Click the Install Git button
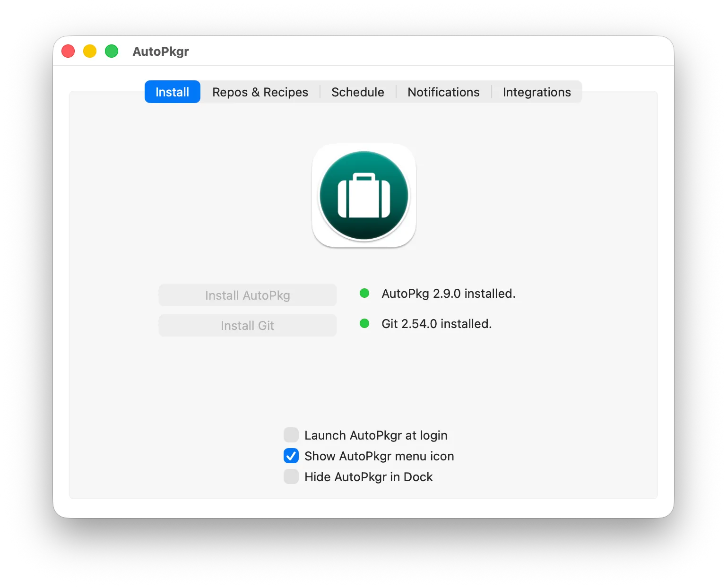 tap(248, 325)
